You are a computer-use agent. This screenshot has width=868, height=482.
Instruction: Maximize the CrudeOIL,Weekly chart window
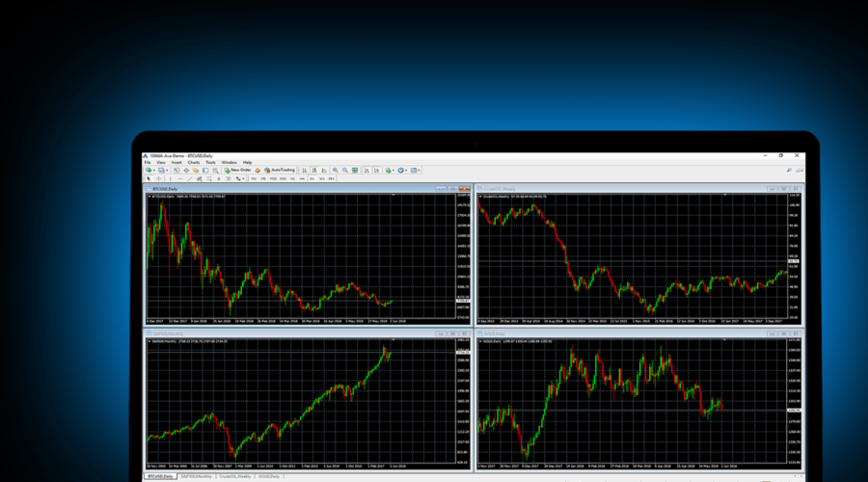tap(783, 189)
